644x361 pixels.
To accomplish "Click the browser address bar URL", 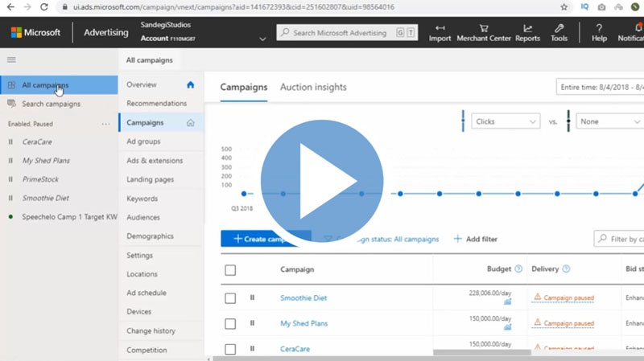I will pos(233,7).
